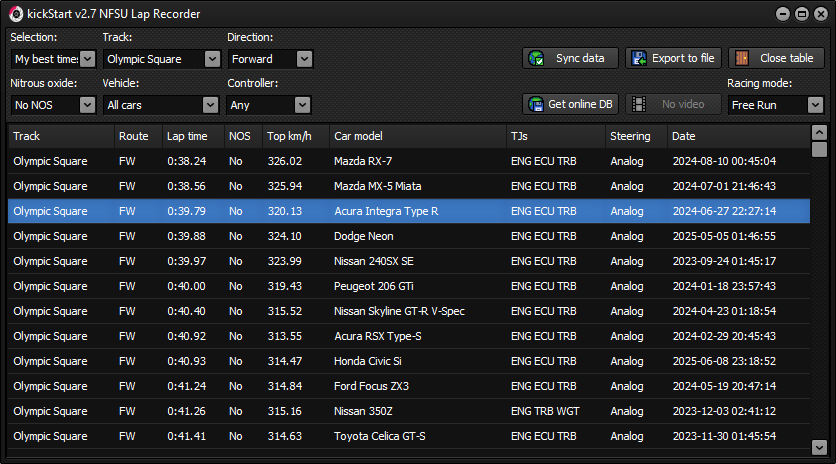Open the Nitrous oxide dropdown
This screenshot has height=464, width=836.
click(x=53, y=105)
